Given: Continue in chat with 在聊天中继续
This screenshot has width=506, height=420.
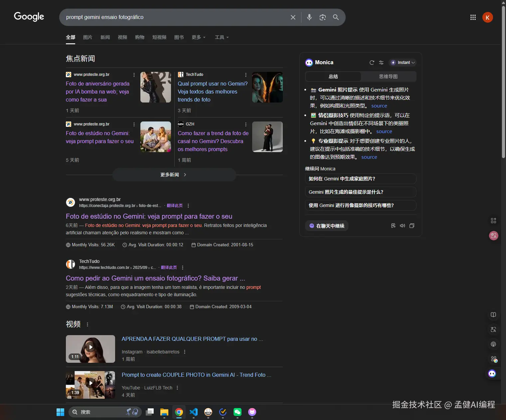Looking at the screenshot, I should (x=327, y=226).
